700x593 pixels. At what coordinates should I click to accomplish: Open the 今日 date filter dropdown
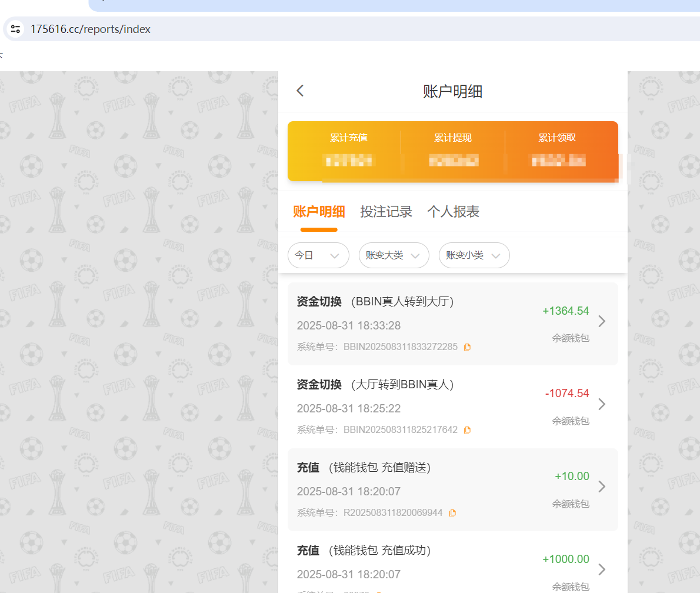pos(318,255)
